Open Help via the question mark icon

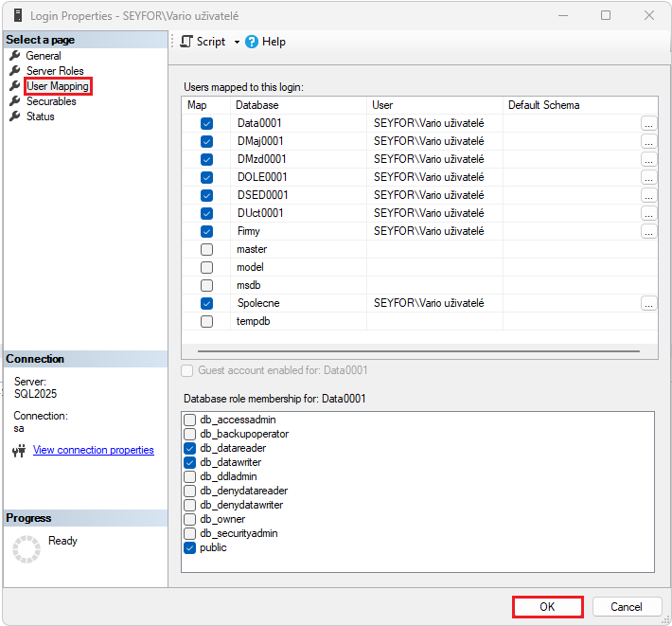pyautogui.click(x=252, y=42)
